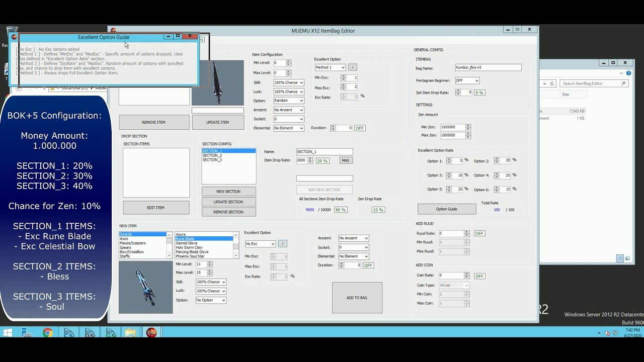Open the DS server taskbar icon
This screenshot has width=644, height=362.
[89, 332]
